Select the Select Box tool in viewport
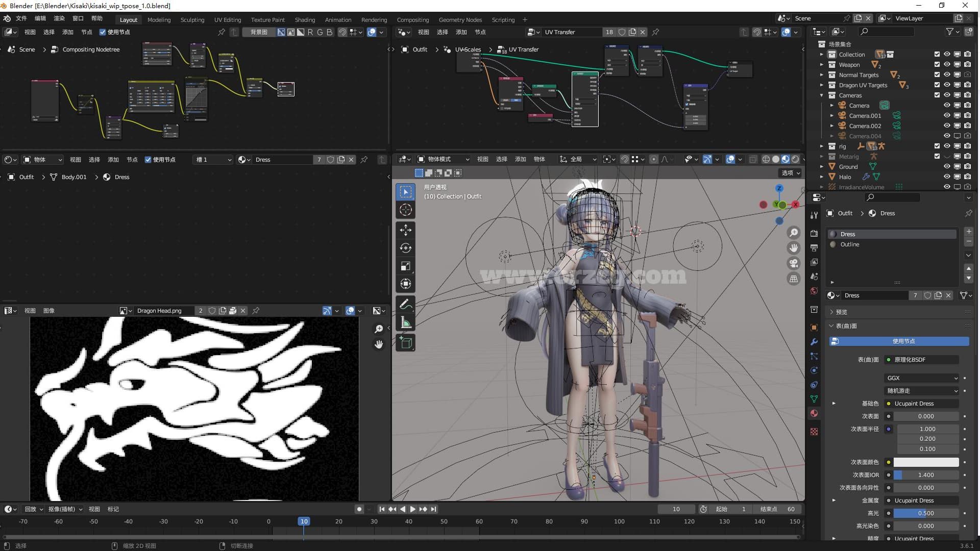Screen dimensions: 980x551 pyautogui.click(x=406, y=192)
